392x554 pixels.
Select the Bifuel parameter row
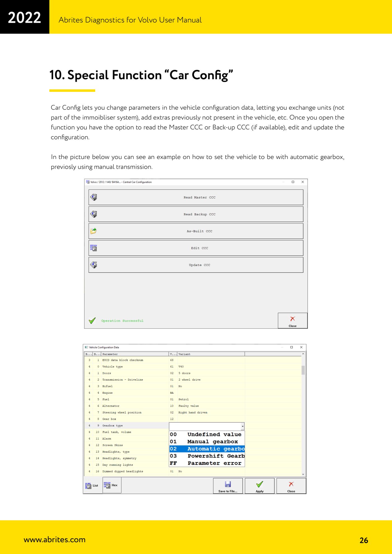[193, 386]
